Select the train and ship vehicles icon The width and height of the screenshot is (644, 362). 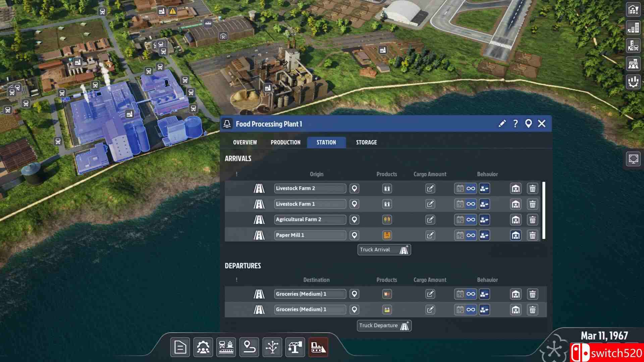[225, 347]
